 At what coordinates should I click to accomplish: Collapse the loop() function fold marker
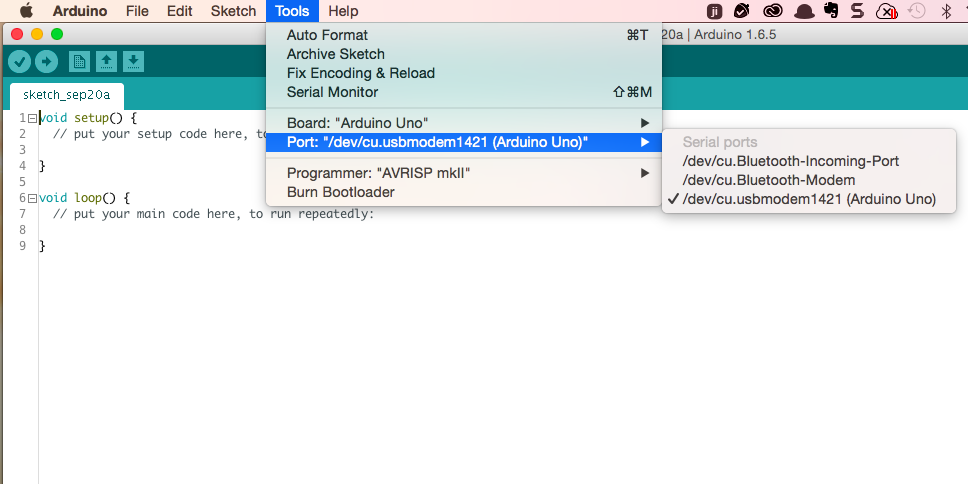[x=33, y=198]
